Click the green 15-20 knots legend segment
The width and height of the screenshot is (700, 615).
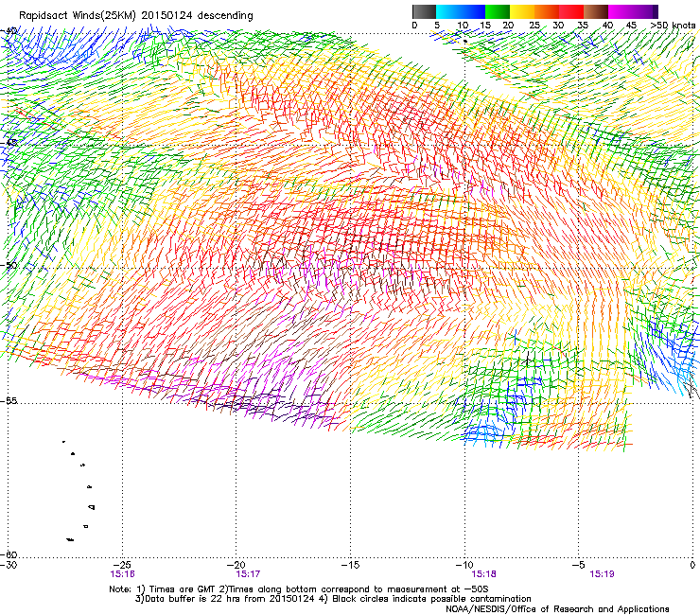(x=498, y=11)
